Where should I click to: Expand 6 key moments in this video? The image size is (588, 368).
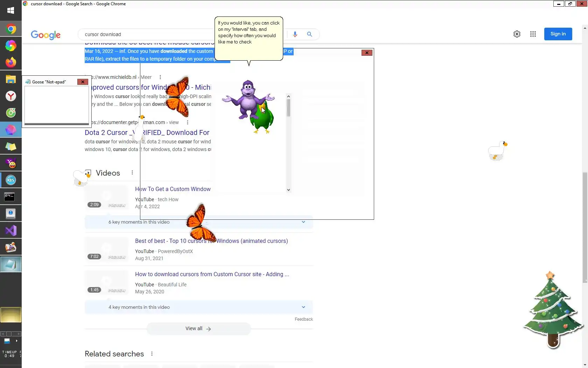(x=198, y=222)
